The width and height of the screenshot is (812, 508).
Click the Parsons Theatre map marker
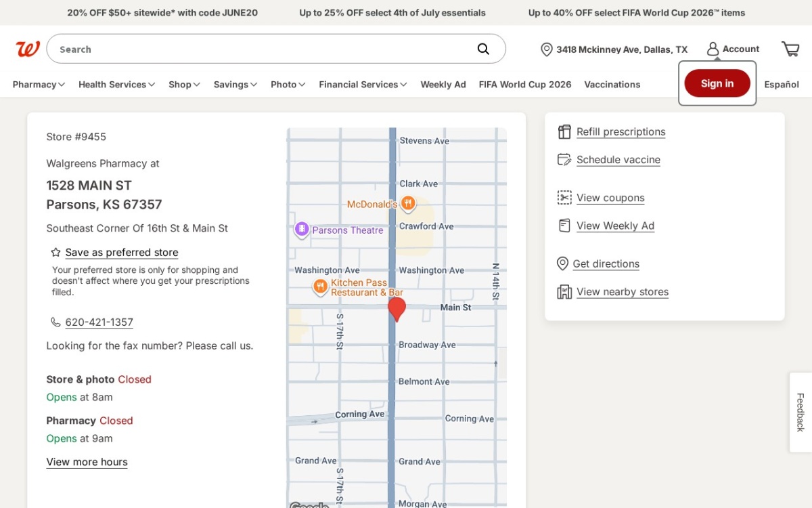pos(302,230)
